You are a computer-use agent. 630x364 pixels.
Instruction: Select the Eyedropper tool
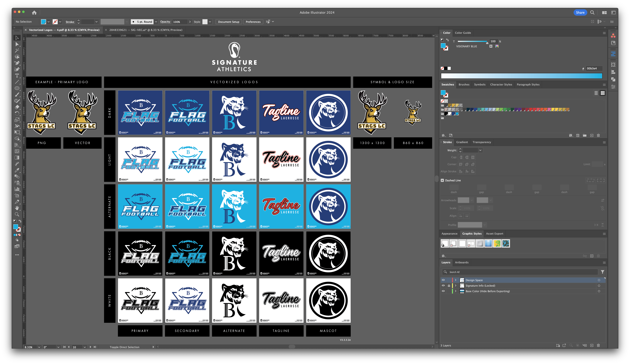17,170
